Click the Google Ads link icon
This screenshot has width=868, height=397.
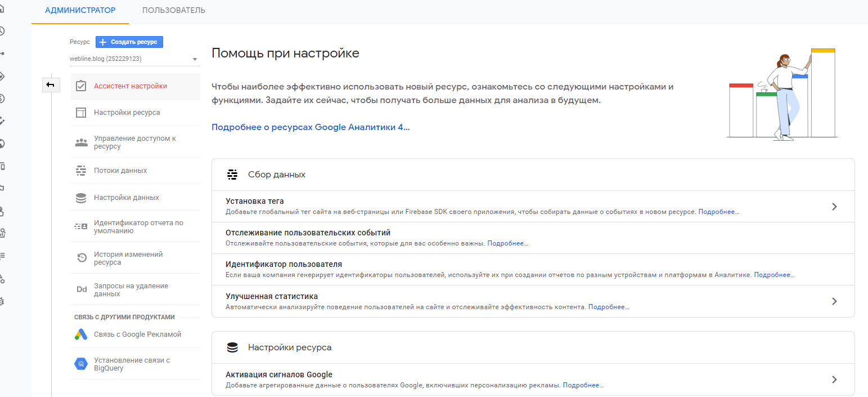pos(81,334)
